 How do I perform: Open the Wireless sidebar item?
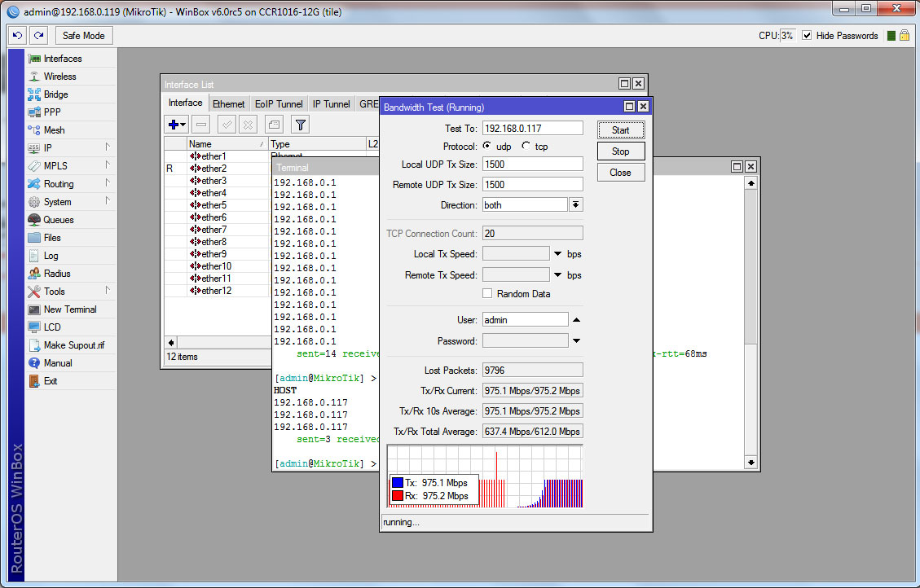59,77
